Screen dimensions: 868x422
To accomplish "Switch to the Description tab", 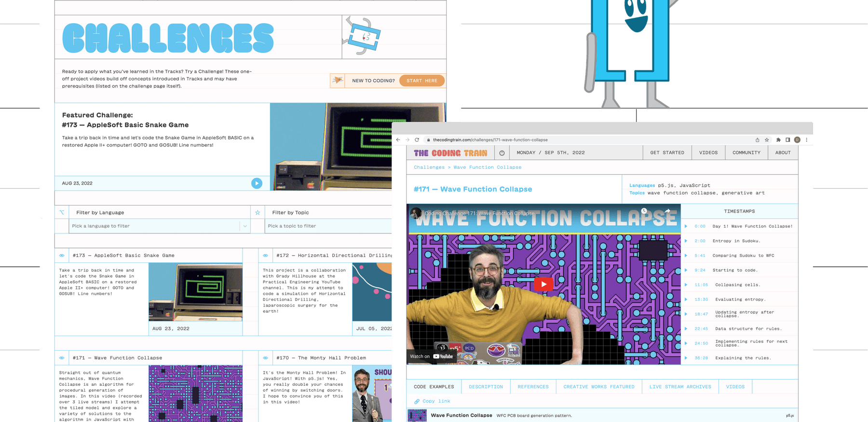I will [486, 387].
